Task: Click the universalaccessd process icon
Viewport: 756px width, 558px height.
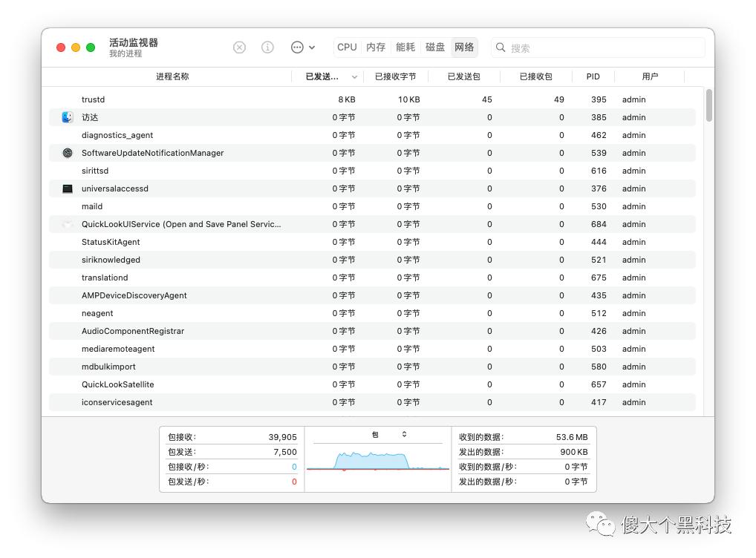Action: coord(68,188)
